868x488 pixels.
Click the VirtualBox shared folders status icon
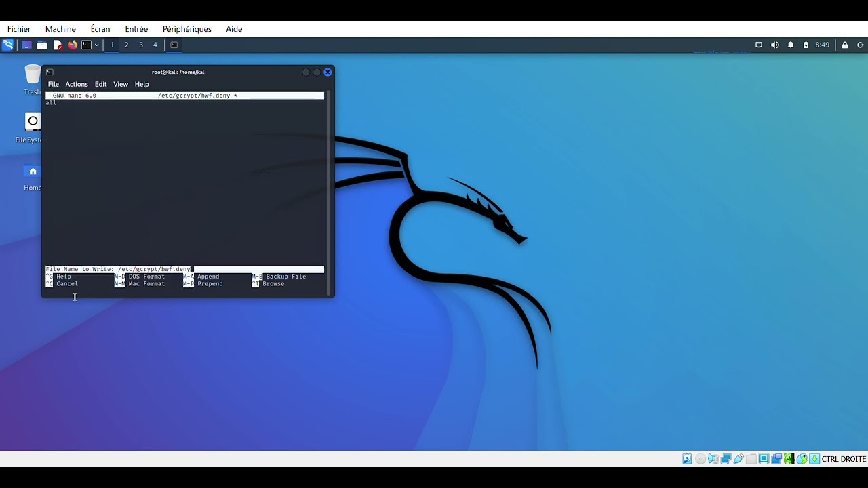point(751,459)
